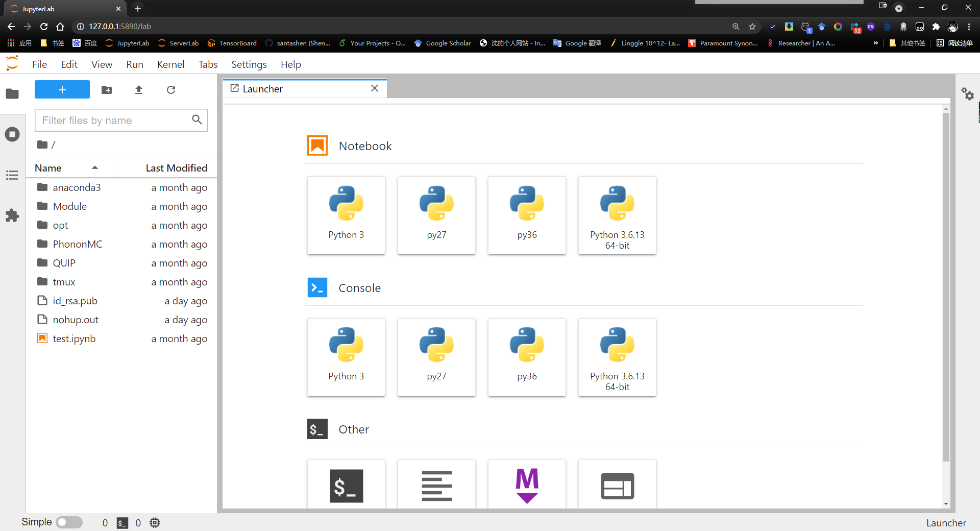
Task: Open the View menu
Action: tap(102, 64)
